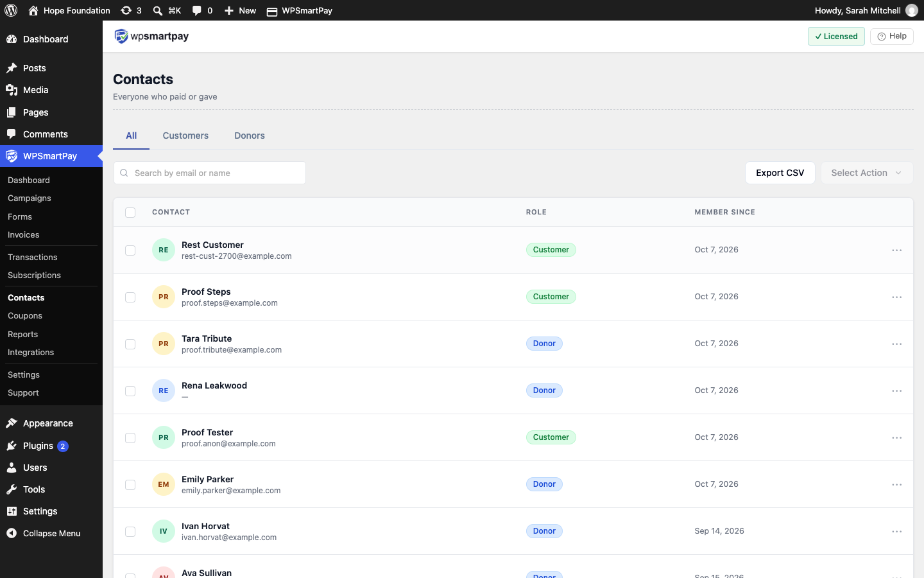The height and width of the screenshot is (578, 924).
Task: Click the Help button
Action: click(892, 36)
